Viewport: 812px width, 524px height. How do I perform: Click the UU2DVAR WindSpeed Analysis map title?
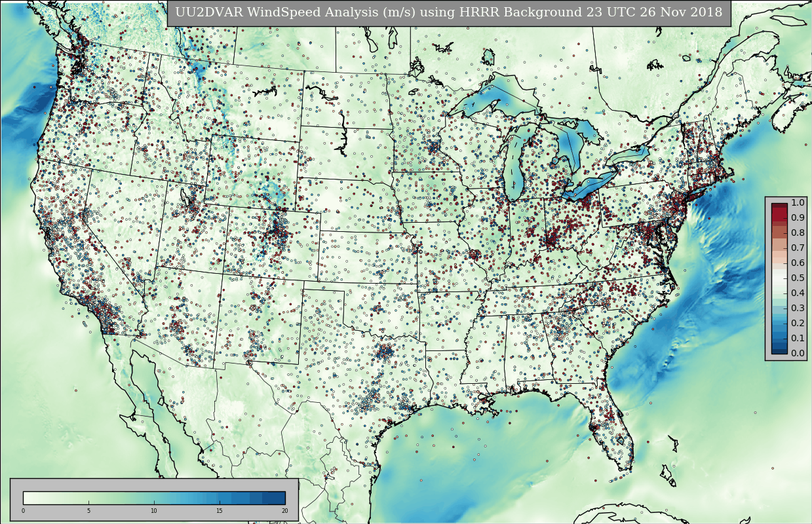[x=449, y=12]
